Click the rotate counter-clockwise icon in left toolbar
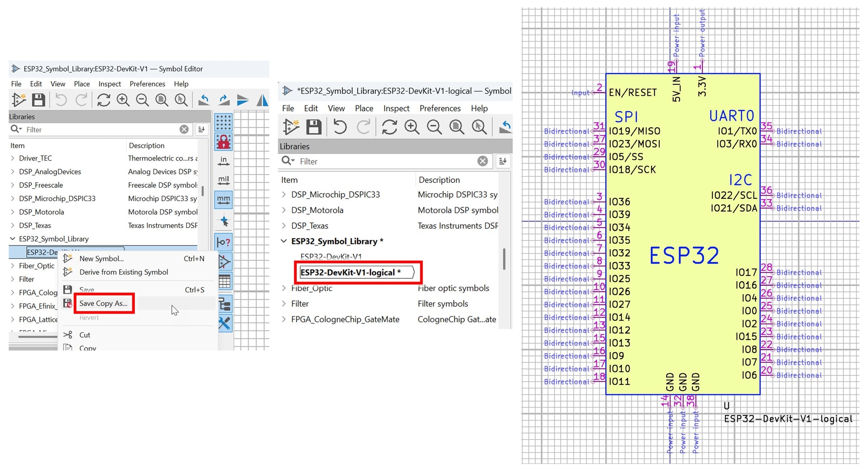 (204, 100)
